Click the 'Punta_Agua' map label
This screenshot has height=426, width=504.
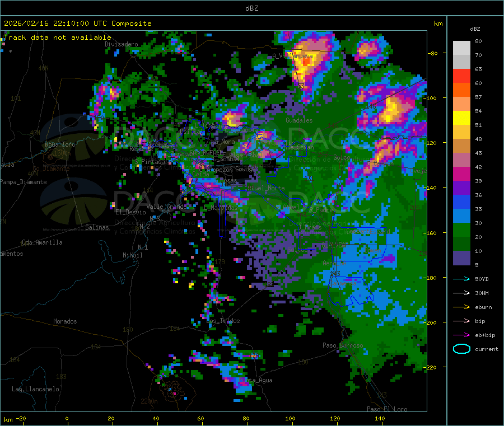(255, 380)
